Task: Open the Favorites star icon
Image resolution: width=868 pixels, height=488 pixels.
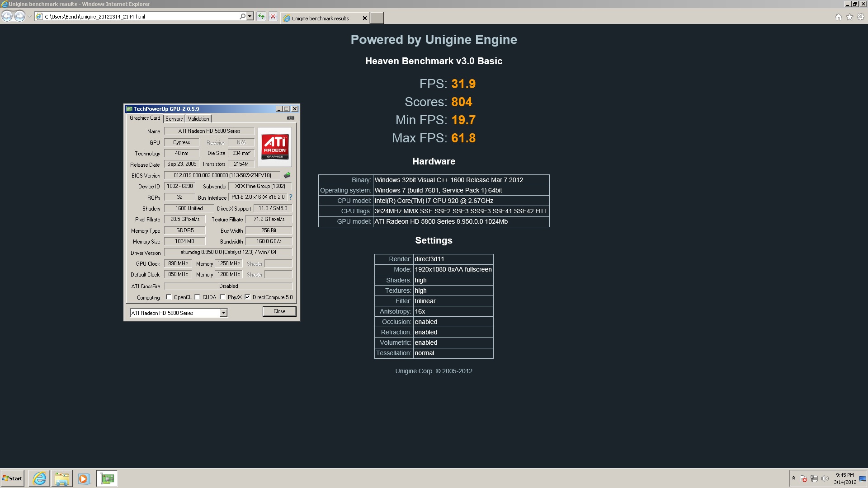Action: (x=849, y=17)
